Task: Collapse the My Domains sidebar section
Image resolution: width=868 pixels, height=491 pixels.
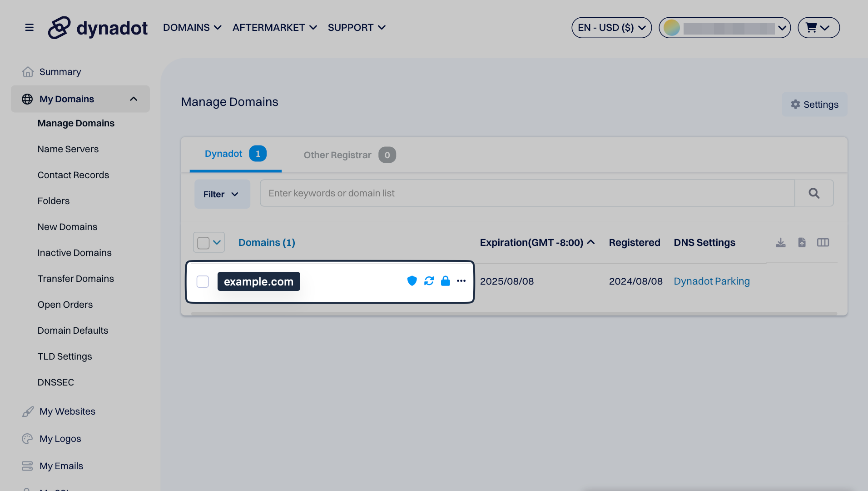Action: click(x=134, y=99)
